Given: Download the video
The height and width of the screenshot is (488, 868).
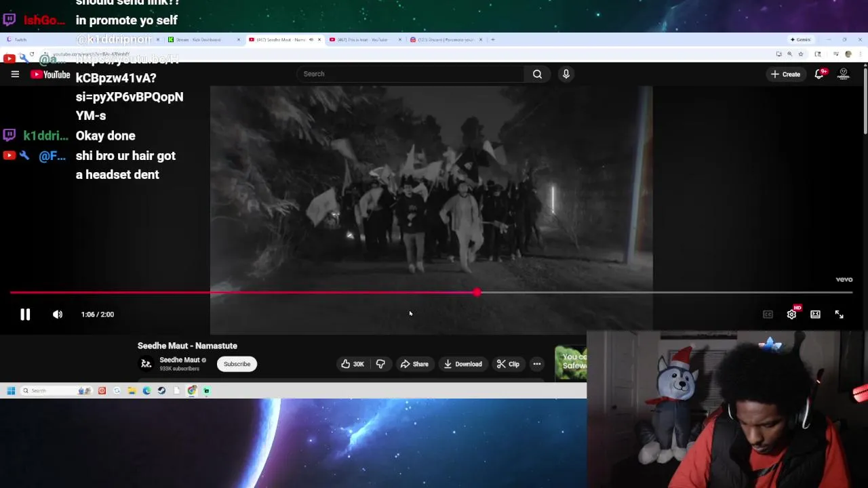Looking at the screenshot, I should point(463,364).
